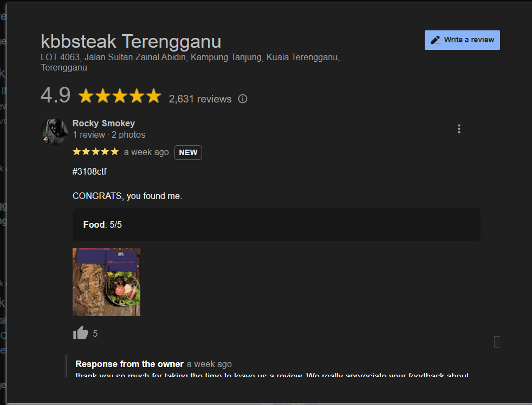Click the kbbsteak Terengganu title
The height and width of the screenshot is (405, 532).
pos(131,41)
